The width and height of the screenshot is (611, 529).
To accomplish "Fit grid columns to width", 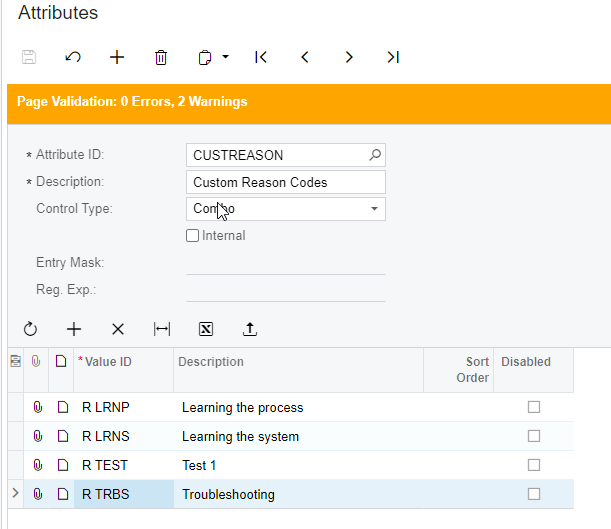I will tap(162, 329).
